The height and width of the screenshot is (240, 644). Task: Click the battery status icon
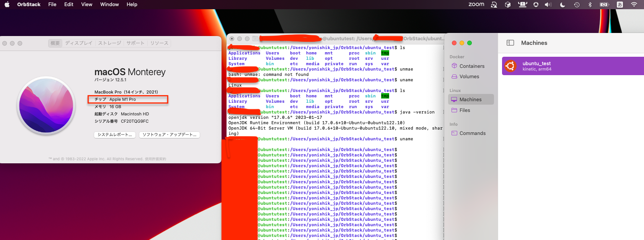(x=604, y=5)
